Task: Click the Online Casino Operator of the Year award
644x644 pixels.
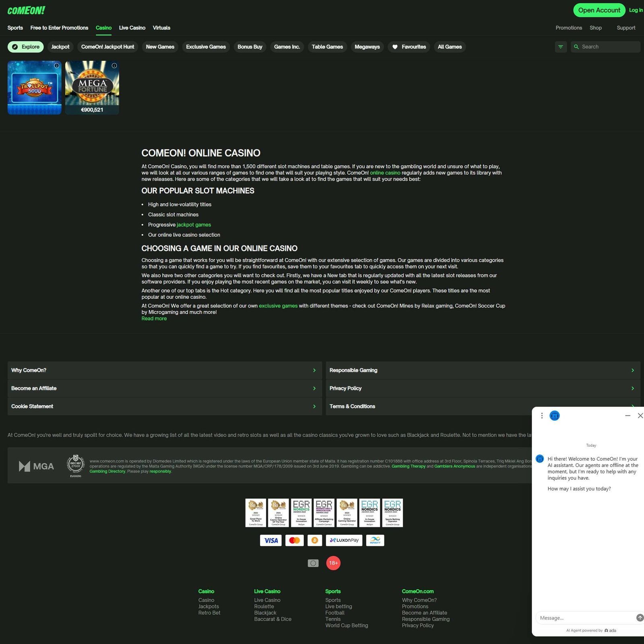Action: [279, 513]
